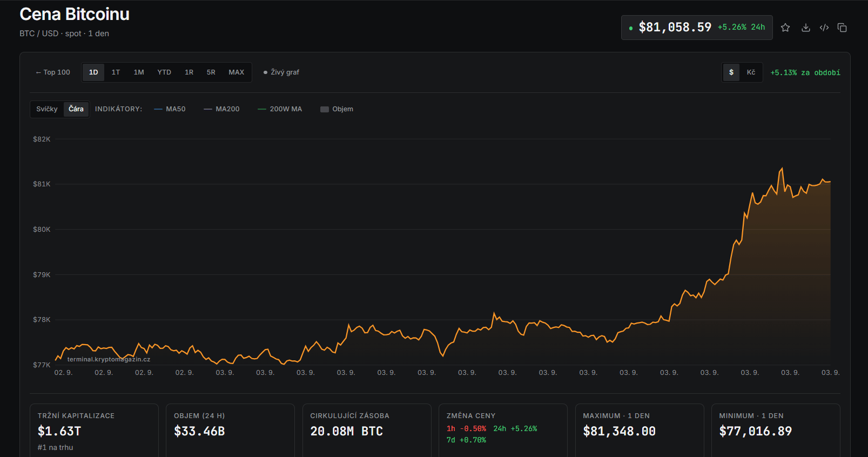Click the TRŽNÍ KAPITALIZACE card title
The width and height of the screenshot is (868, 457).
76,416
